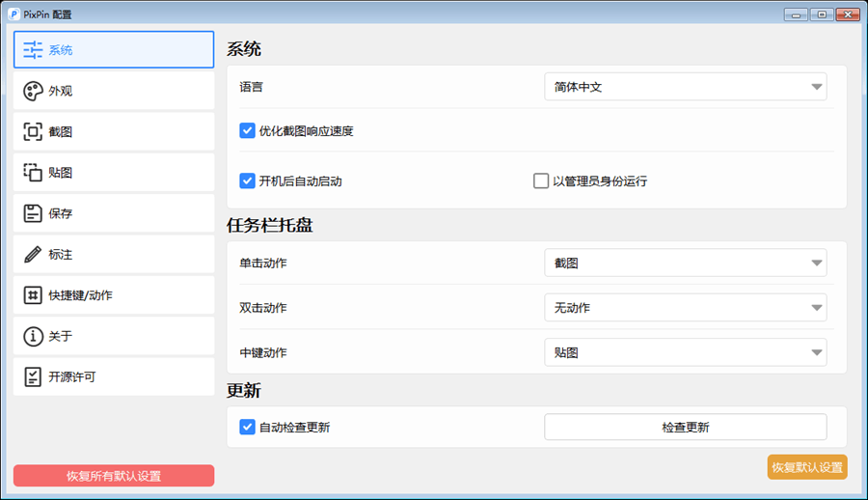Open the 标注 settings tab

[114, 255]
